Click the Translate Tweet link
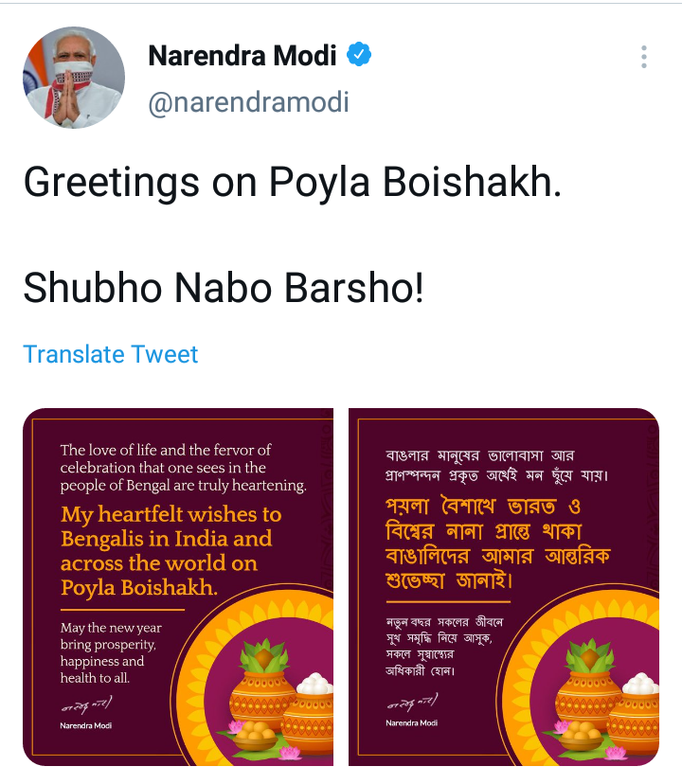Viewport: 682px width, 784px height. (x=111, y=354)
